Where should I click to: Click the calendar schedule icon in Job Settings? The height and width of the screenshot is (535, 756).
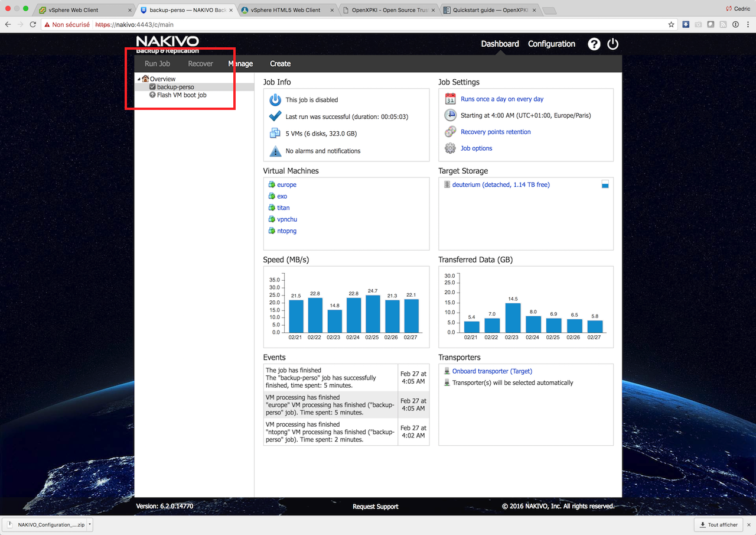point(450,99)
